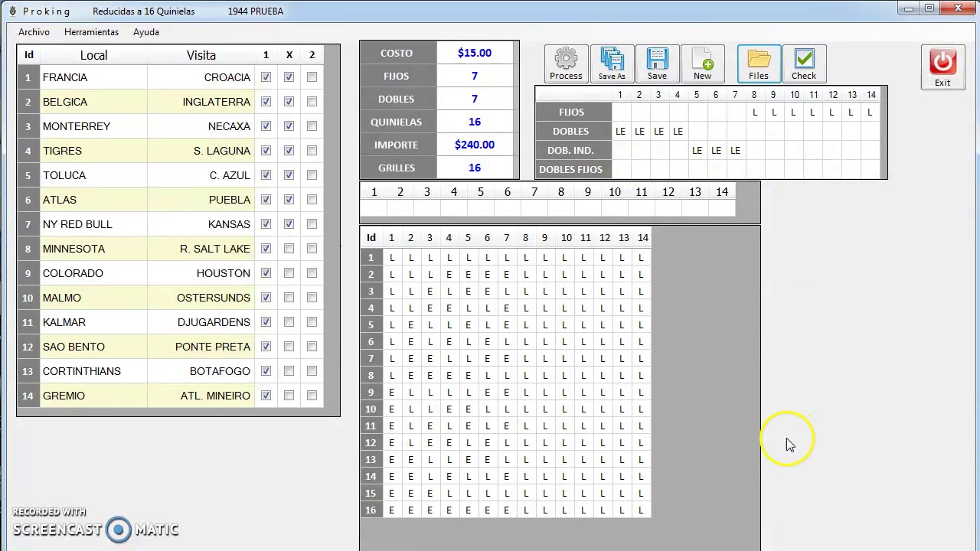Click the DOBLES value 7 field
The height and width of the screenshot is (551, 980).
tap(475, 99)
